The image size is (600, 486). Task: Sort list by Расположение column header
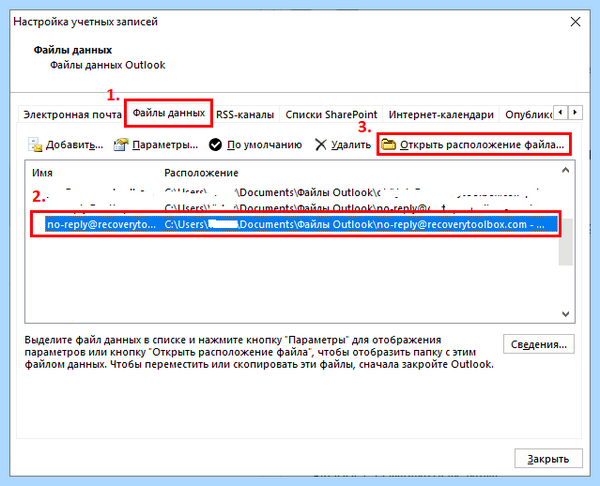(201, 173)
